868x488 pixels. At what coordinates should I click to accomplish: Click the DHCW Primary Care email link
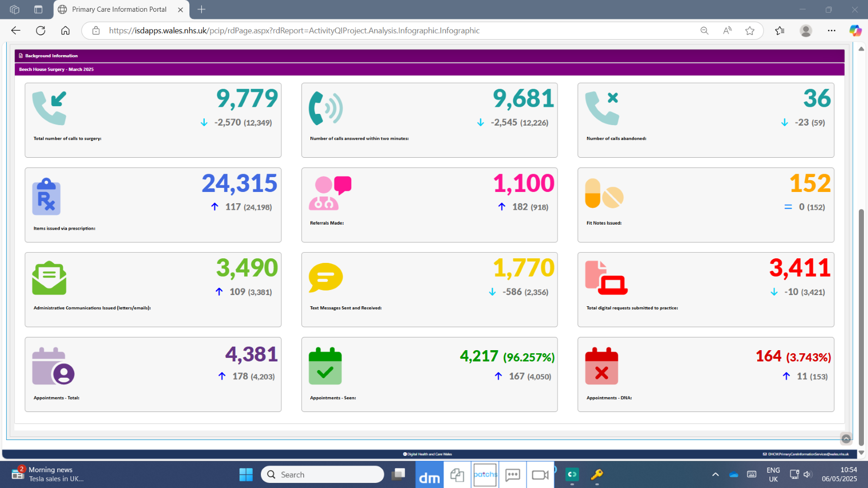pyautogui.click(x=808, y=454)
